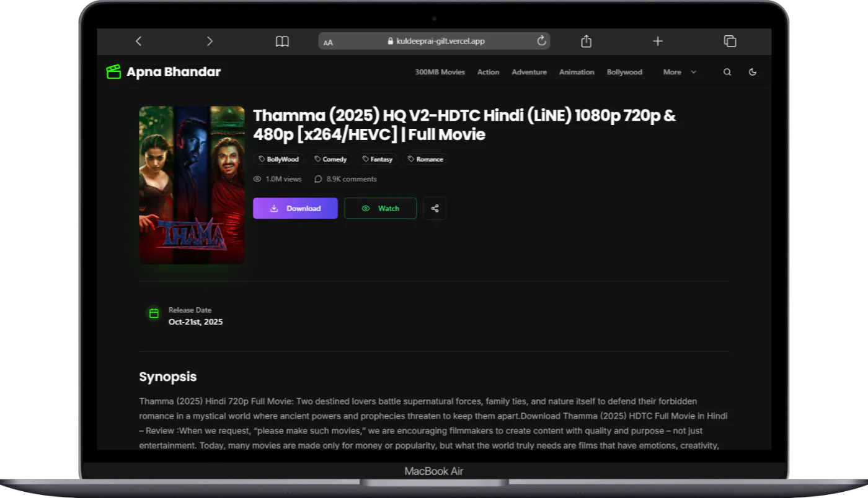Click the movie share icon button
Viewport: 868px width, 498px height.
435,208
